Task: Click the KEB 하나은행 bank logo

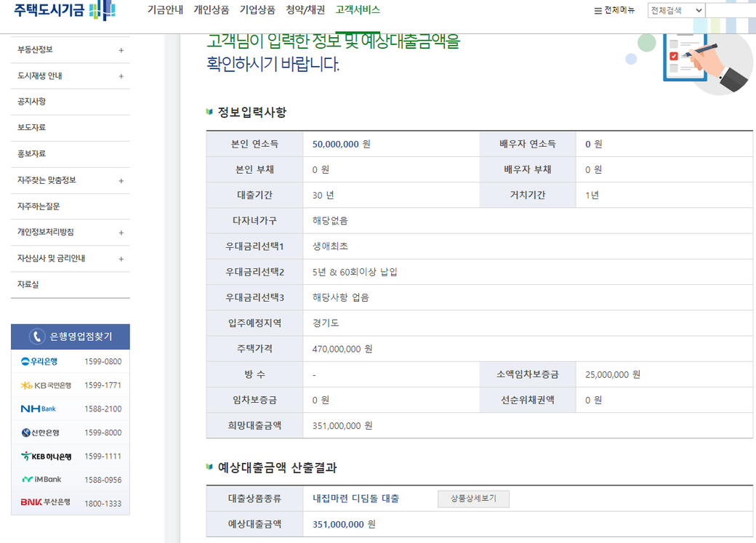Action: pos(46,456)
